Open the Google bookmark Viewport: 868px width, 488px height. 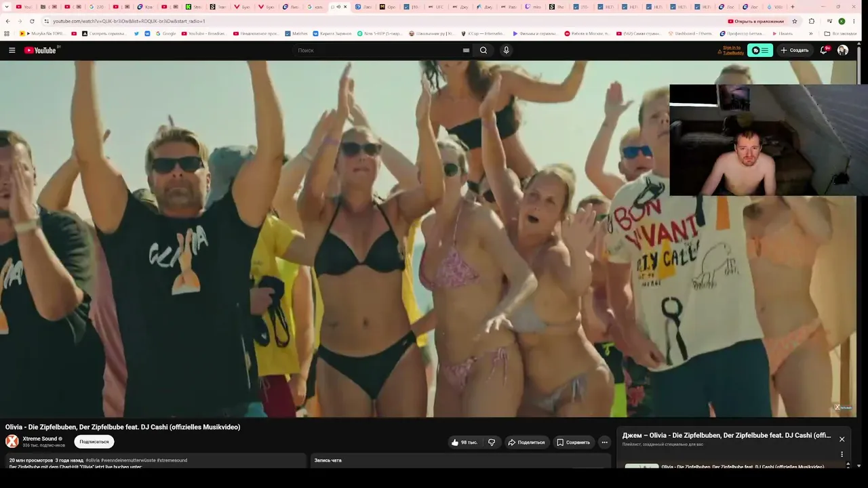pos(165,33)
